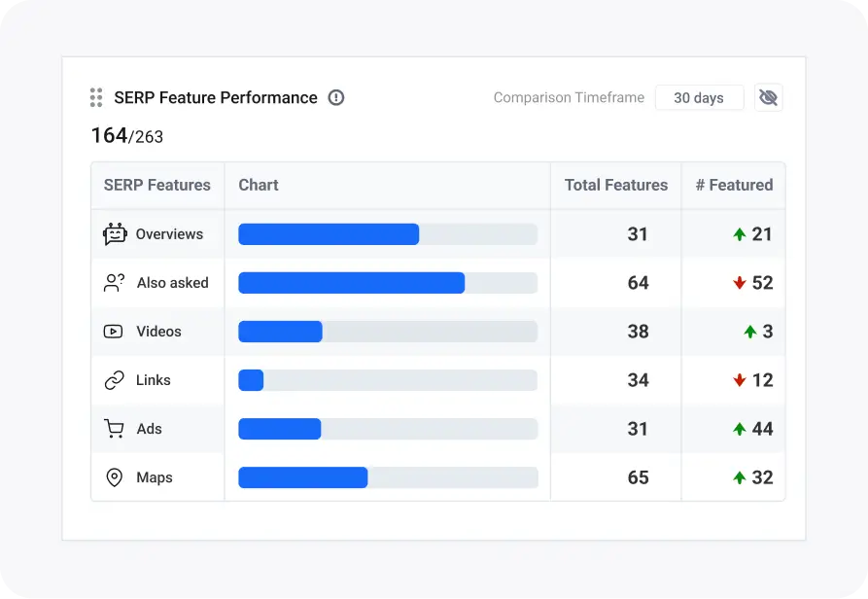Viewport: 868px width, 599px height.
Task: Select the Ads shopping cart icon
Action: (x=114, y=428)
